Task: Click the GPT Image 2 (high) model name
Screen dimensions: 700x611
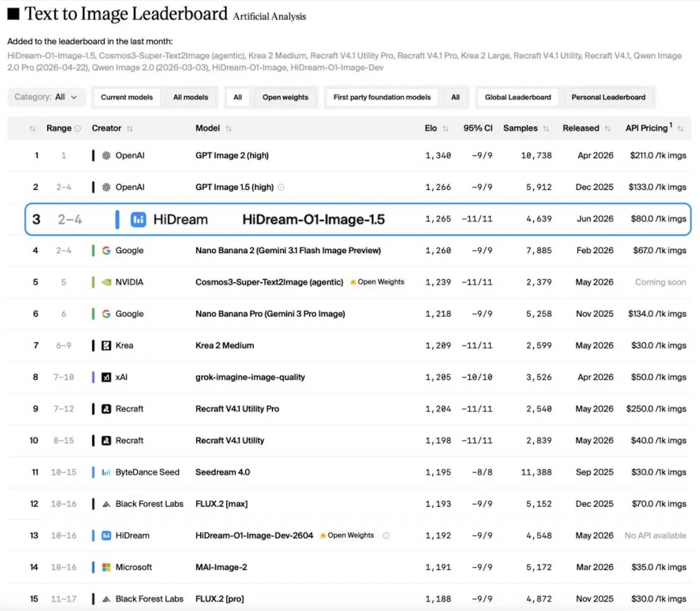Action: pos(232,155)
